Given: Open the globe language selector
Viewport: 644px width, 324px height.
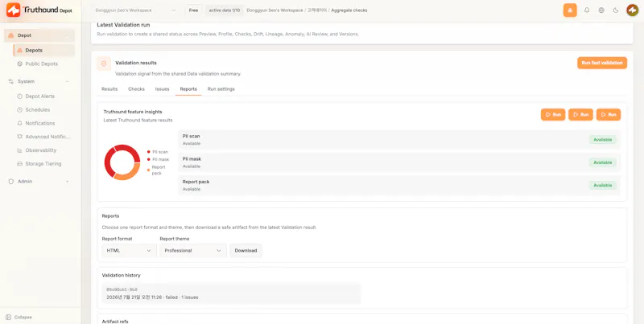Looking at the screenshot, I should click(x=601, y=10).
